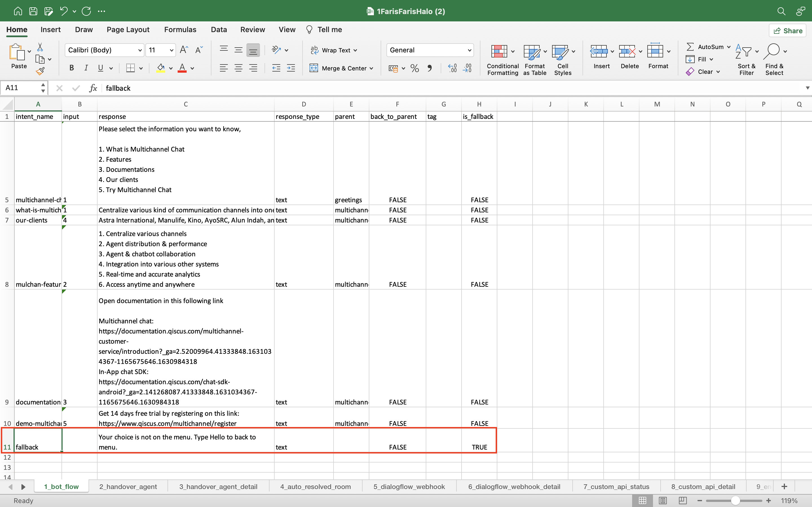Switch to the 2_handover_agent sheet tab
812x507 pixels.
point(128,486)
